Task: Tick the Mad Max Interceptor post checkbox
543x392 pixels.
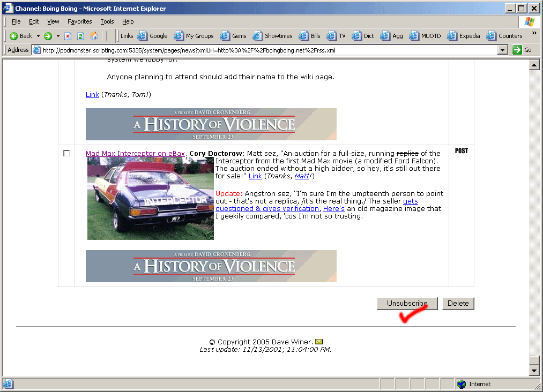Action: click(66, 153)
